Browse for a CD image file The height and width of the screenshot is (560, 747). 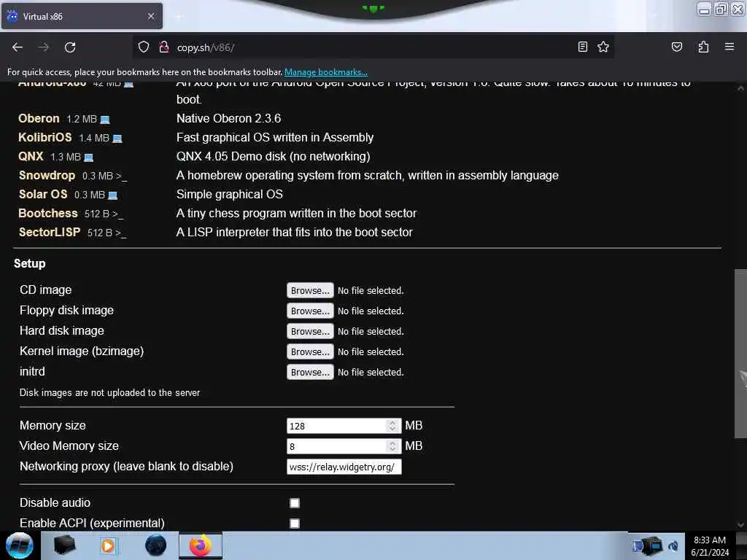310,290
